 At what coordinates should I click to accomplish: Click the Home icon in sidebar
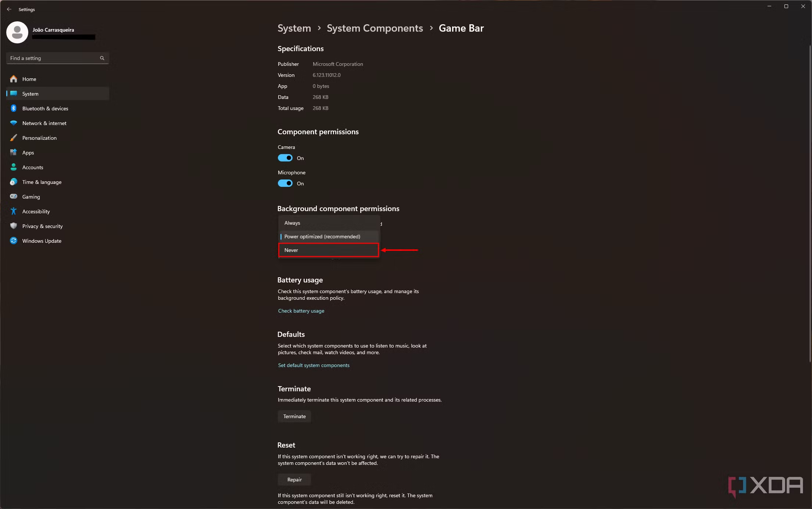(14, 79)
